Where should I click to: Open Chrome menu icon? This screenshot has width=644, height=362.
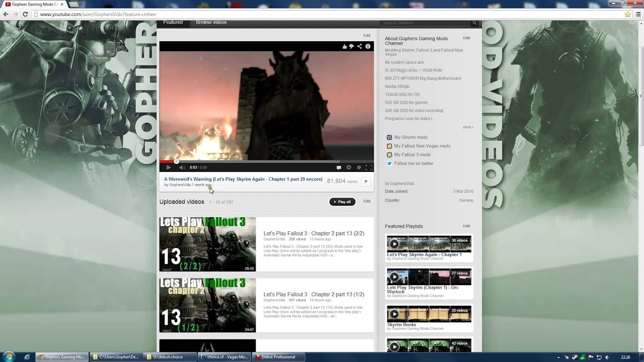click(637, 14)
